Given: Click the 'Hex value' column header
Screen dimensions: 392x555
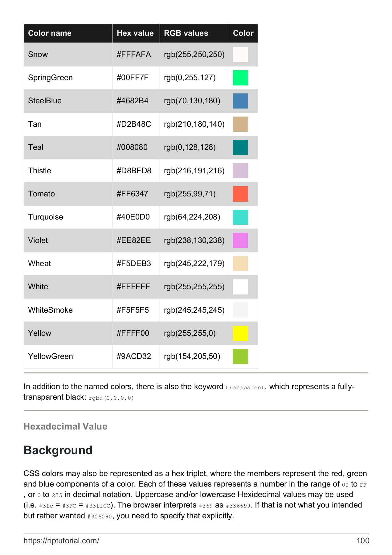Looking at the screenshot, I should 135,33.
